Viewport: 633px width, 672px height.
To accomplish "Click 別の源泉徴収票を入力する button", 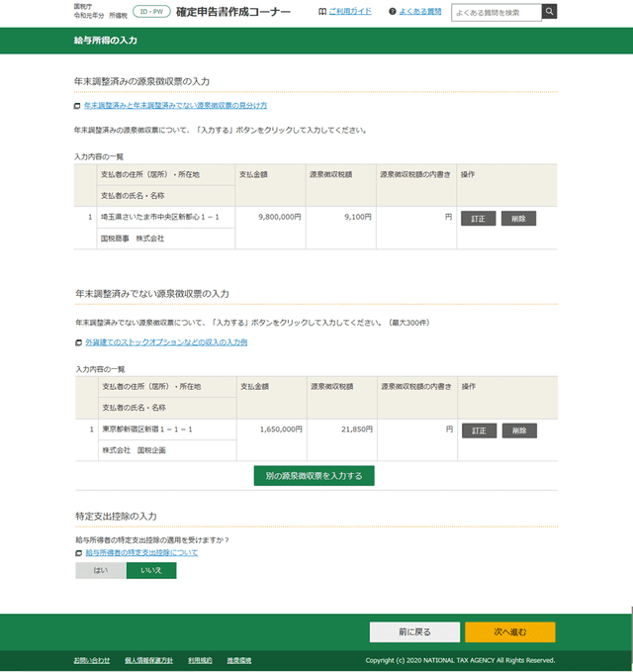I will [x=314, y=476].
